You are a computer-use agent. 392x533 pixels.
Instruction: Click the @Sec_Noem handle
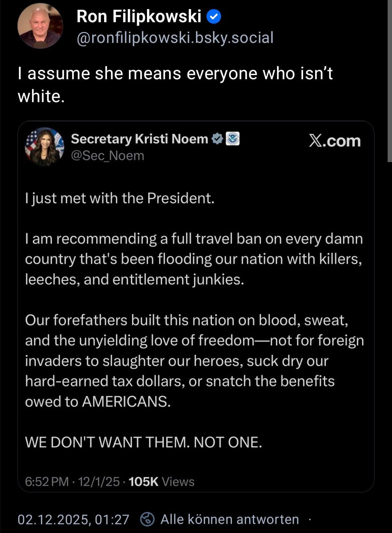click(108, 156)
